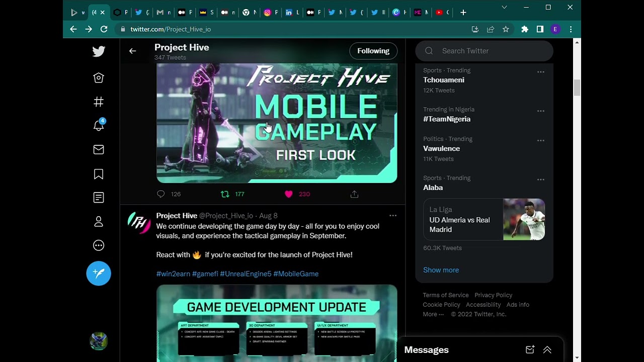Reply to the Mobile Gameplay tweet
The image size is (644, 362).
tap(161, 194)
